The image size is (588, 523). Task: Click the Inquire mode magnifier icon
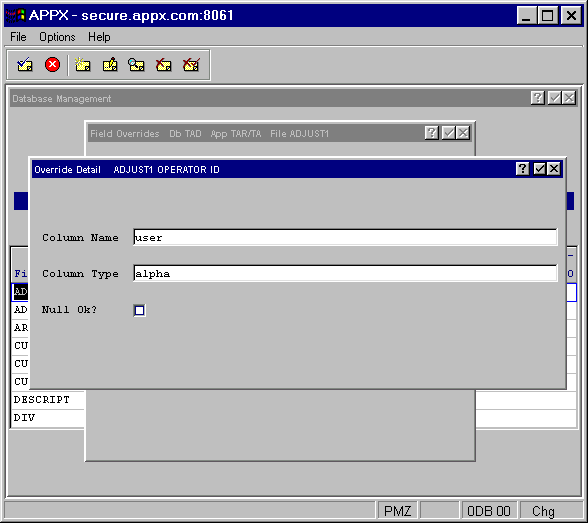[x=136, y=65]
